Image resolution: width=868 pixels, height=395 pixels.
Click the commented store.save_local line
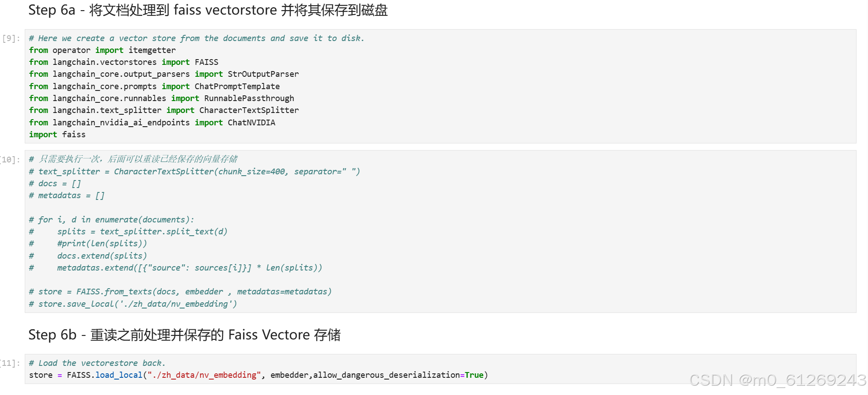133,304
